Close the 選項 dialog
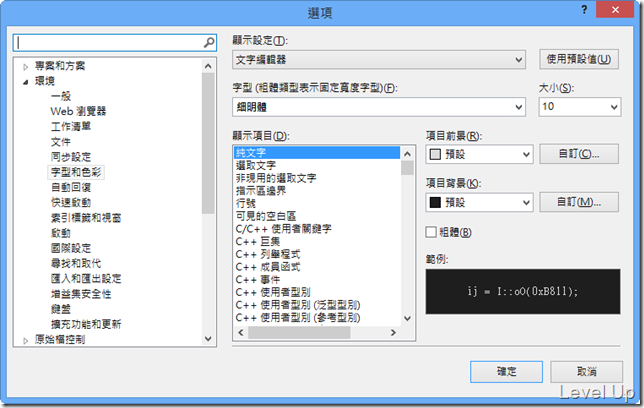 (x=614, y=10)
